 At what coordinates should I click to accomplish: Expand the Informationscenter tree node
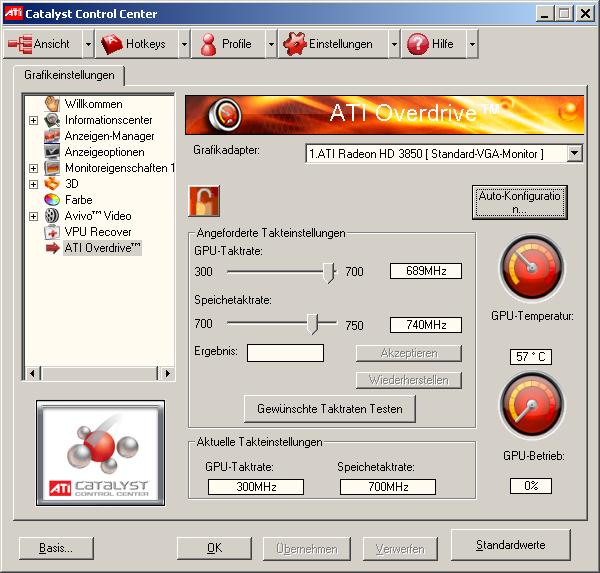[34, 120]
